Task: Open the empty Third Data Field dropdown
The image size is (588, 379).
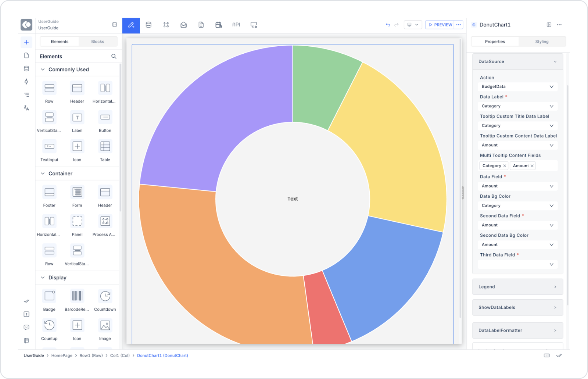Action: (x=517, y=264)
